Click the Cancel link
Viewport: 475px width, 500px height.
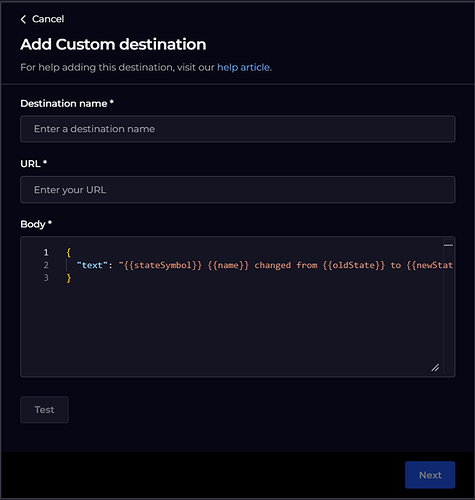point(48,19)
